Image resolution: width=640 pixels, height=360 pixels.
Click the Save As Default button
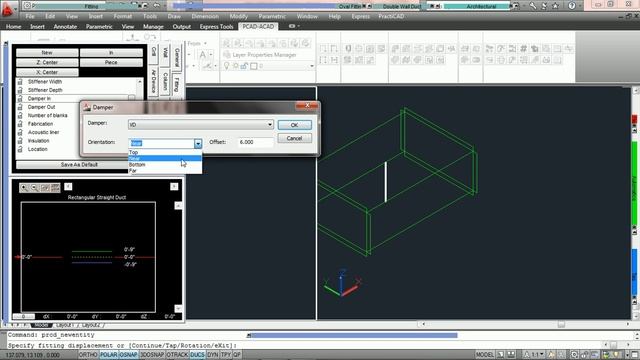click(79, 165)
